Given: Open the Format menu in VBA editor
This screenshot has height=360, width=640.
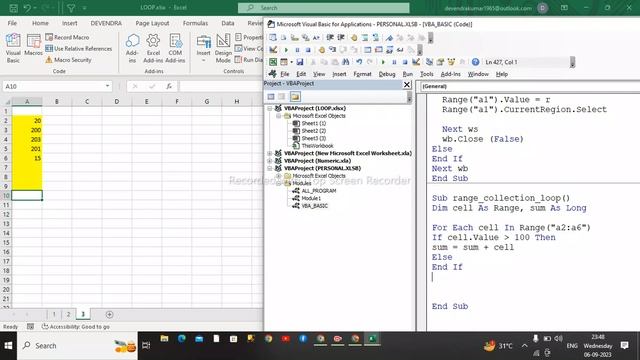Looking at the screenshot, I should pos(362,74).
